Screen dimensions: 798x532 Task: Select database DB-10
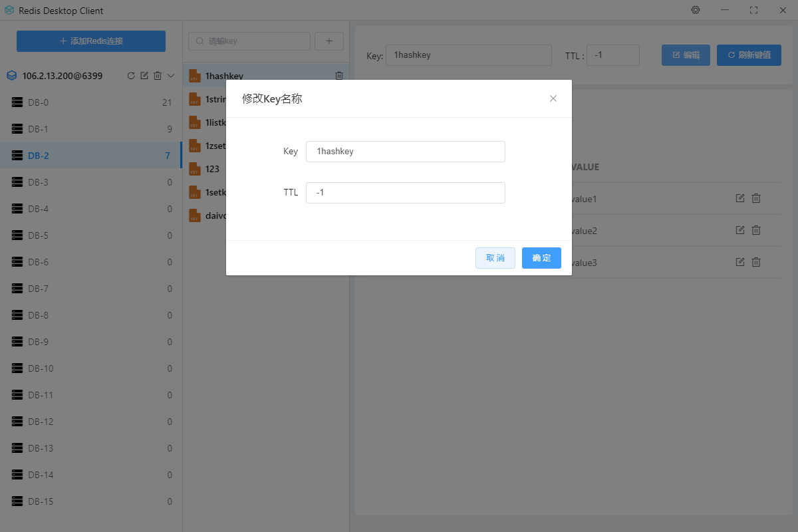tap(91, 368)
